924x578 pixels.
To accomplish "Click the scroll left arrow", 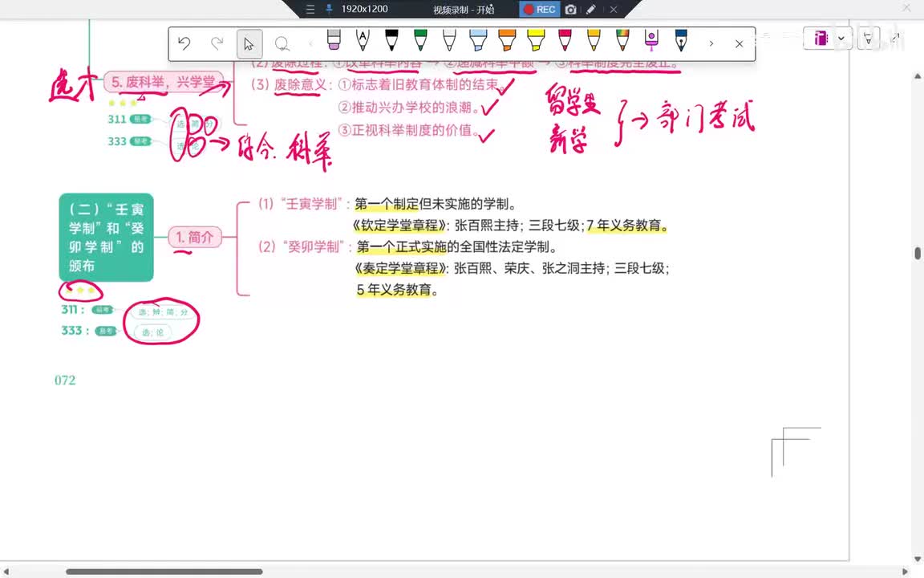I will 6,572.
